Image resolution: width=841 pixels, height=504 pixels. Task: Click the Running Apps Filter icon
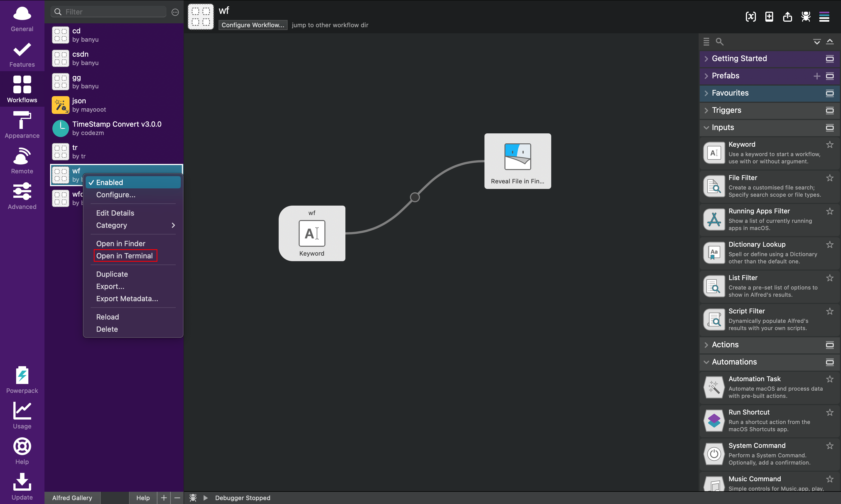(714, 219)
